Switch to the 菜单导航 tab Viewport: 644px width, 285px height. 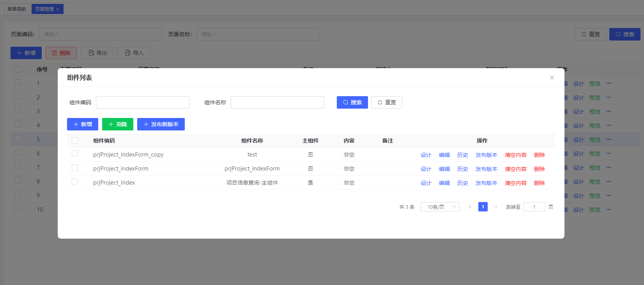[x=17, y=9]
